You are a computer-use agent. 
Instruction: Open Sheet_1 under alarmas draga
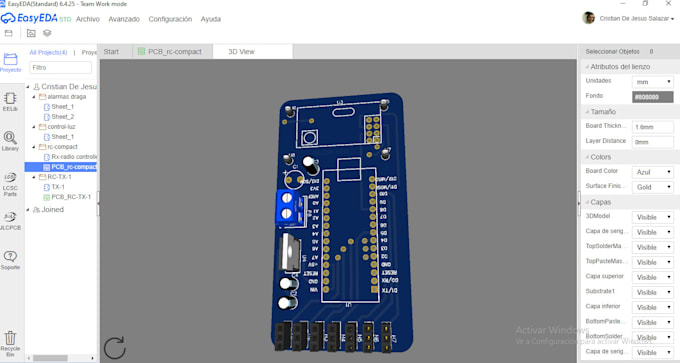tap(62, 107)
